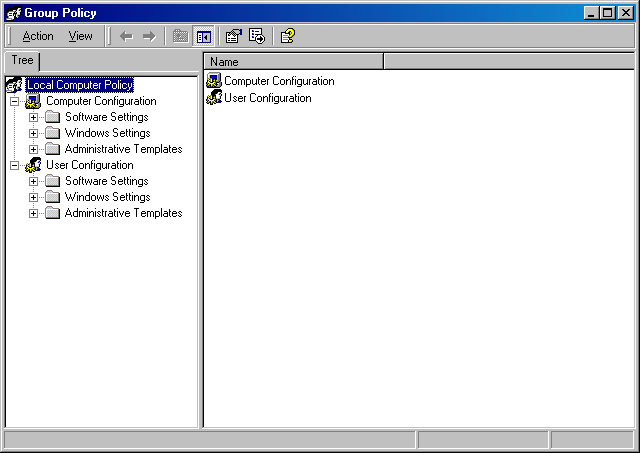Image resolution: width=640 pixels, height=453 pixels.
Task: Click the Back arrow toolbar button
Action: point(127,36)
